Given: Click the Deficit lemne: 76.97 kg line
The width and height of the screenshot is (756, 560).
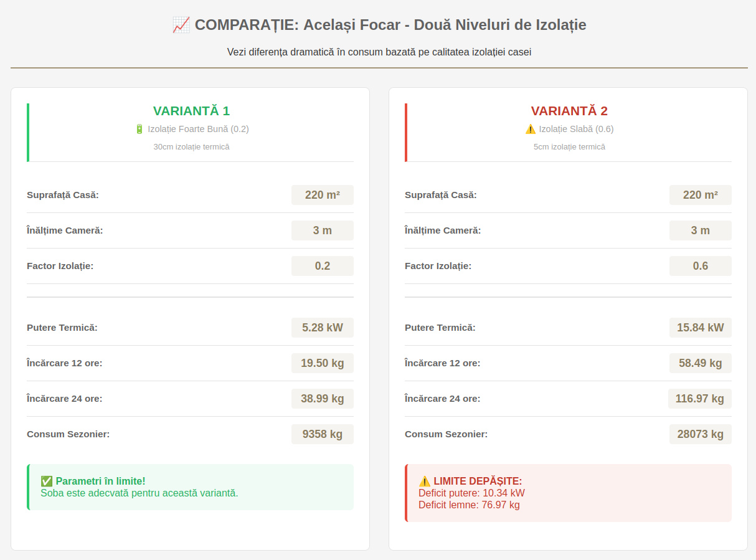Looking at the screenshot, I should pyautogui.click(x=469, y=505).
